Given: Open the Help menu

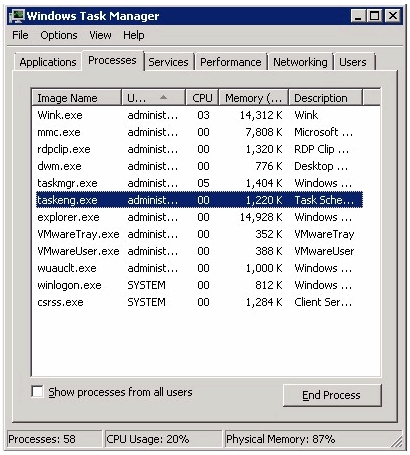Looking at the screenshot, I should pos(134,35).
